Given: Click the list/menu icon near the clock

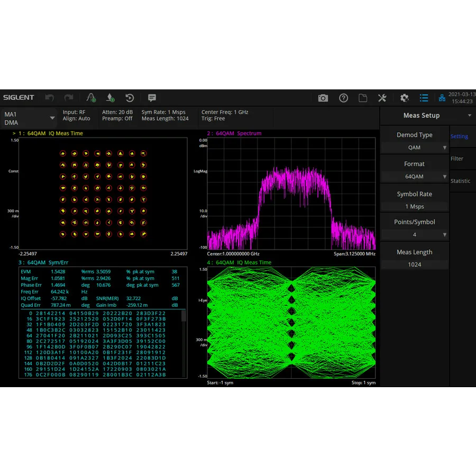Looking at the screenshot, I should 424,98.
